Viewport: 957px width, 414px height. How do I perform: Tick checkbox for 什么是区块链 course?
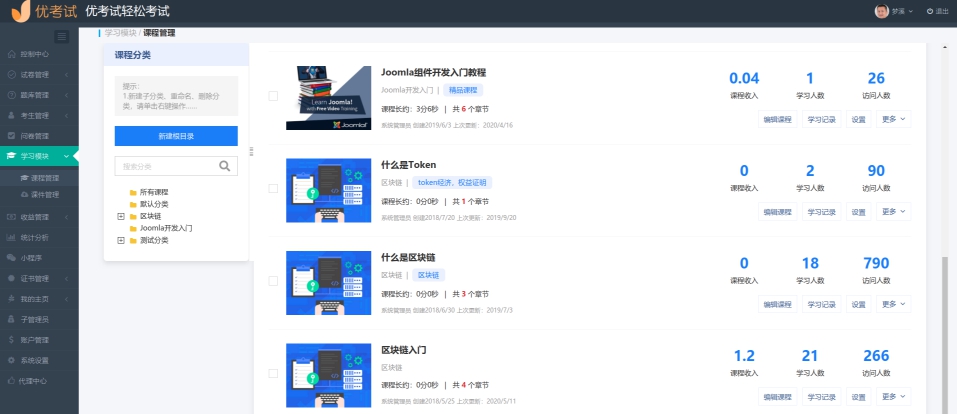pyautogui.click(x=273, y=281)
